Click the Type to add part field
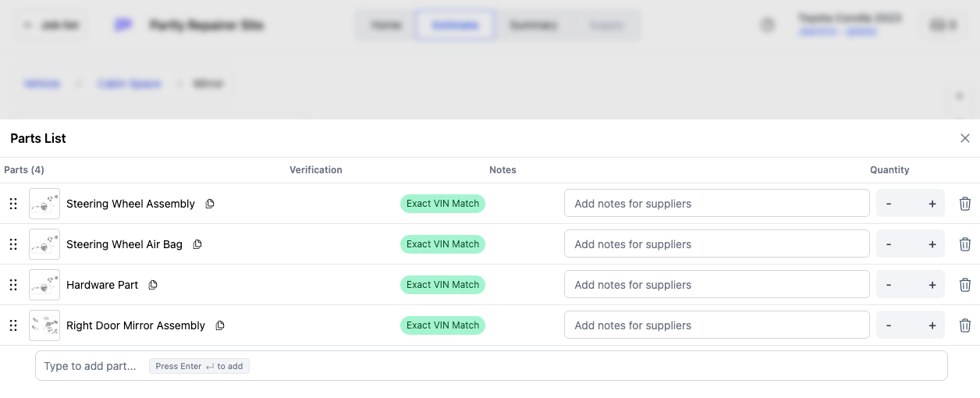This screenshot has width=980, height=398. [x=491, y=366]
